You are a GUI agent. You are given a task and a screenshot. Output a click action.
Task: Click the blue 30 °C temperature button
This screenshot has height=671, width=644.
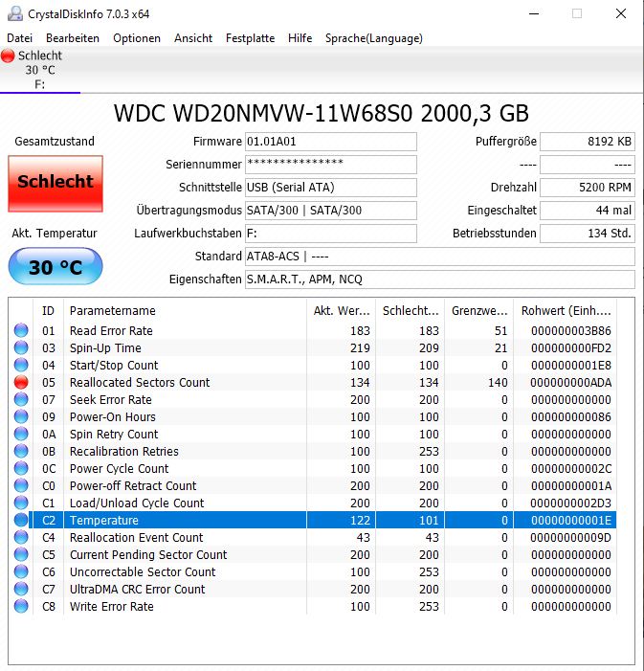click(56, 267)
